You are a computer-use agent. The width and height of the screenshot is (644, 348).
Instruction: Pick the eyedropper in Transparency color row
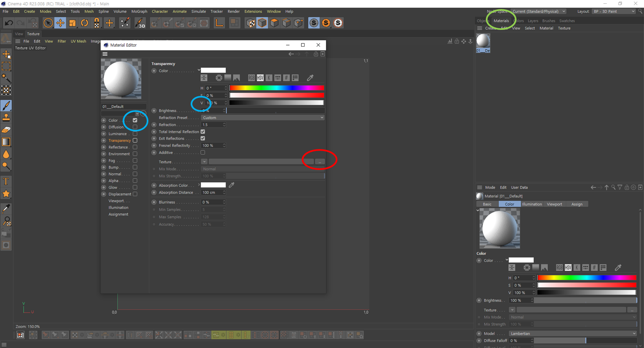coord(310,78)
